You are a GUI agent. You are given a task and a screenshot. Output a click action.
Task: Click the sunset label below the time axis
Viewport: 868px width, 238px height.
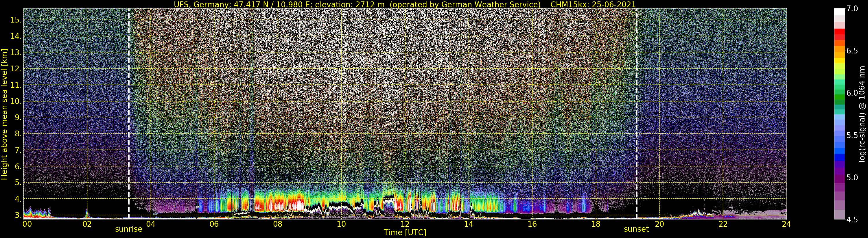(636, 229)
